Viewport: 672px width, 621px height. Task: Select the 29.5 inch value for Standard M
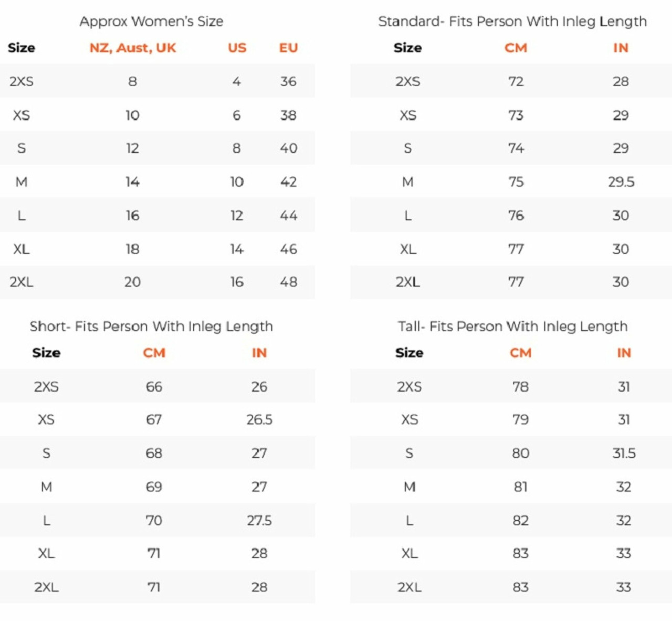click(x=621, y=182)
